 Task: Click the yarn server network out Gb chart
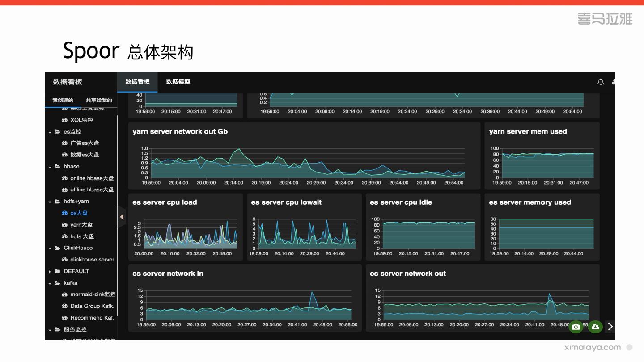click(304, 156)
